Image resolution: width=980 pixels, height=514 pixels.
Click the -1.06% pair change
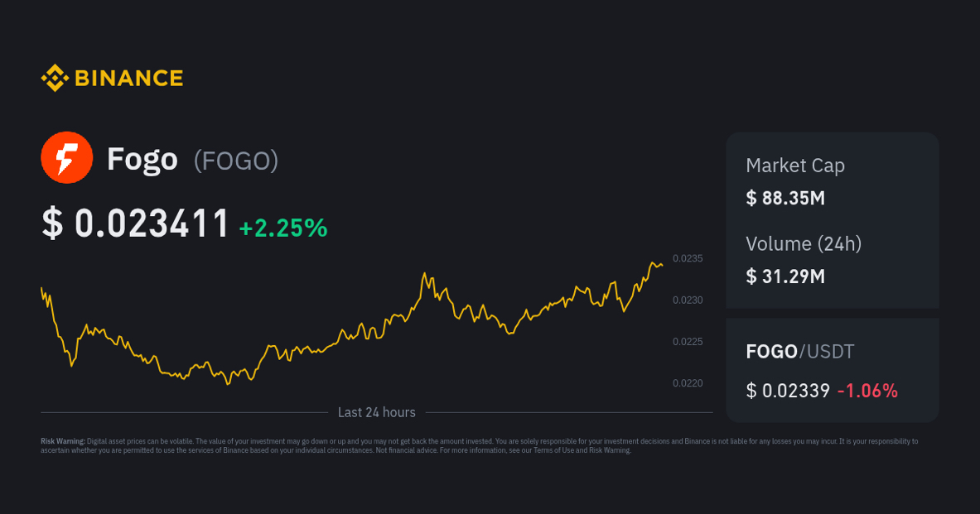(867, 391)
